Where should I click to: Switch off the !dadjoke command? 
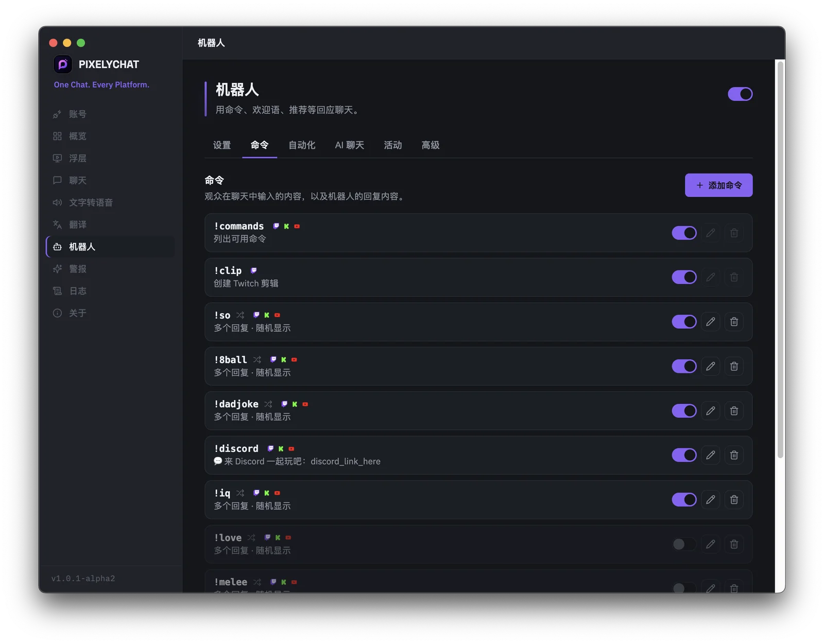684,411
